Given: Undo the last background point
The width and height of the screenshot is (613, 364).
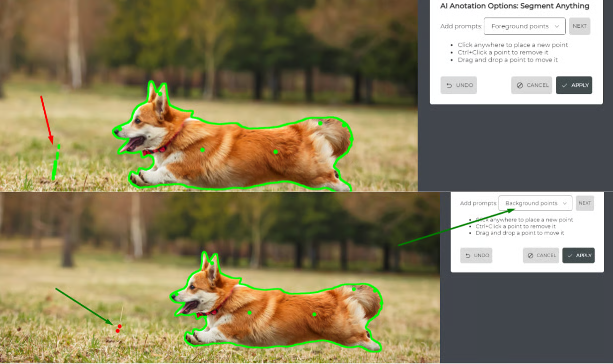Looking at the screenshot, I should [476, 255].
